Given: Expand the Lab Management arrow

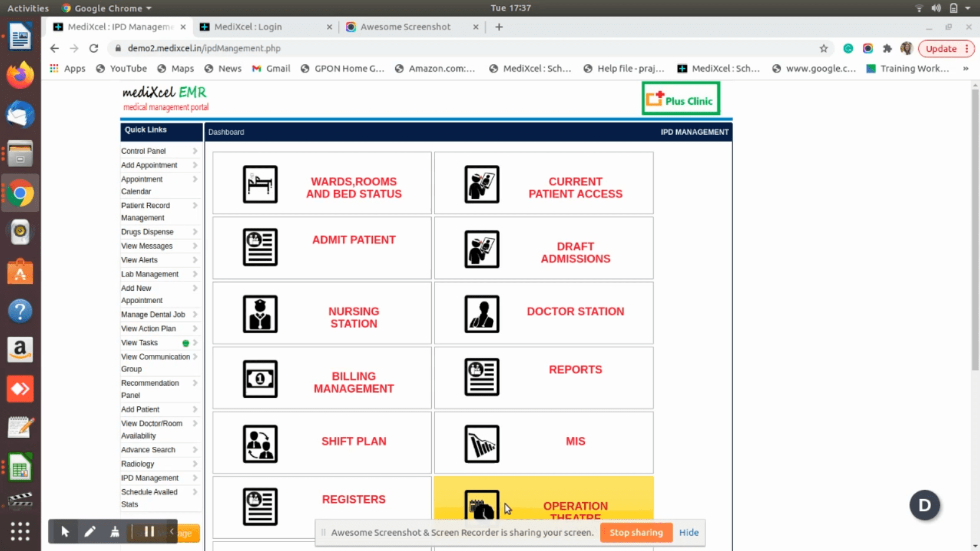Looking at the screenshot, I should point(195,274).
